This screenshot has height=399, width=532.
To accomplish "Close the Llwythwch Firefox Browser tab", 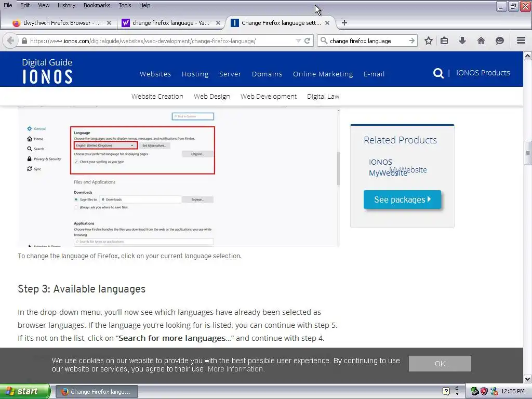I will coord(109,23).
